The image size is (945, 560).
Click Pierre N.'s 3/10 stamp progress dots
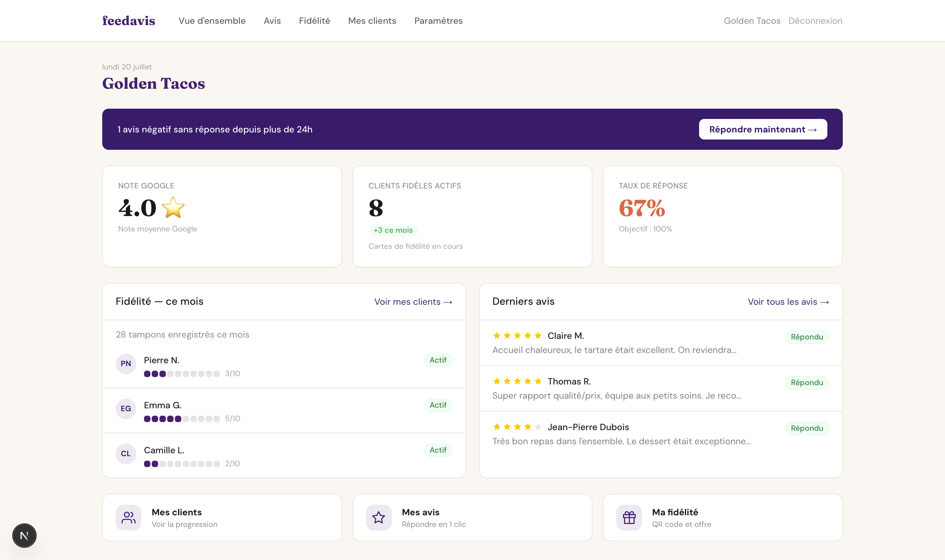pyautogui.click(x=182, y=374)
